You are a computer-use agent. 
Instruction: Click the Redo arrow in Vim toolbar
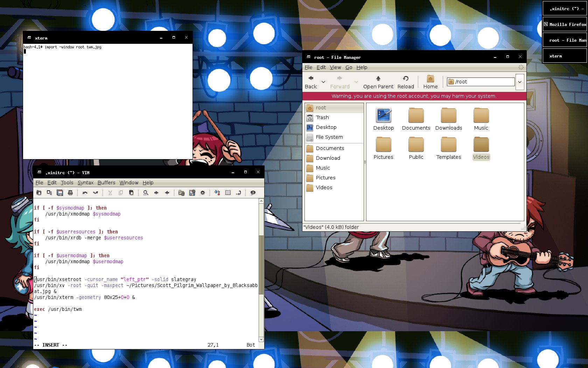coord(96,193)
